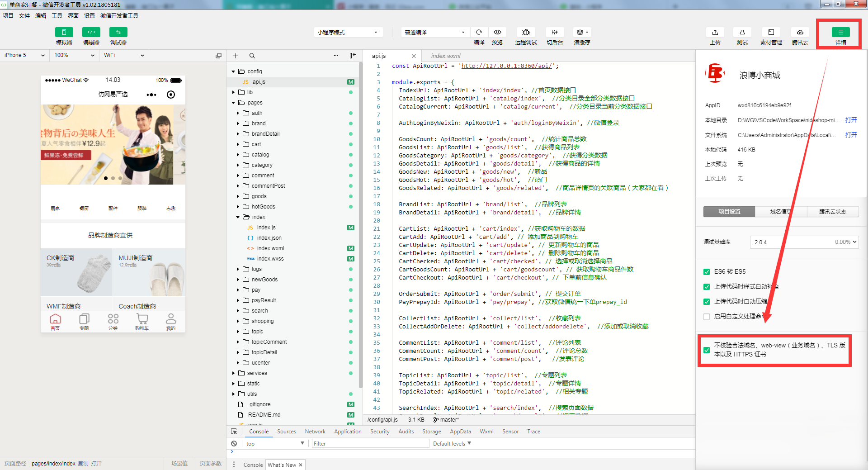Collapse the file tree panel icon
Screen dimensions: 868x470
[353, 56]
